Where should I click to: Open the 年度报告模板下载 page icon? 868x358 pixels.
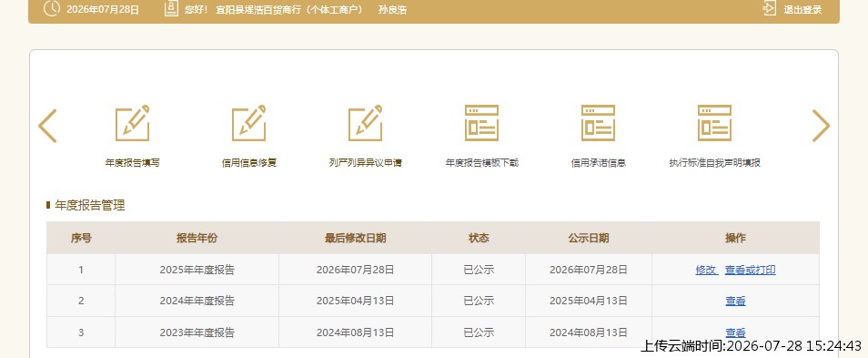tap(481, 123)
